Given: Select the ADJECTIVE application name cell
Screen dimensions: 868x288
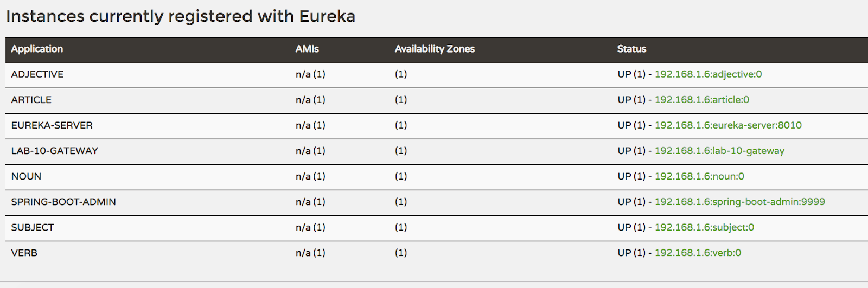Looking at the screenshot, I should (x=37, y=74).
